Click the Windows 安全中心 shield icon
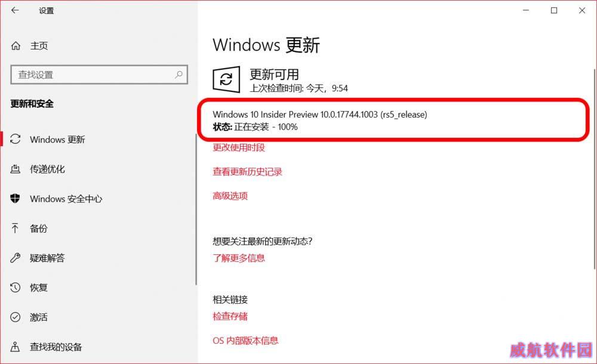This screenshot has width=597, height=364. point(15,198)
